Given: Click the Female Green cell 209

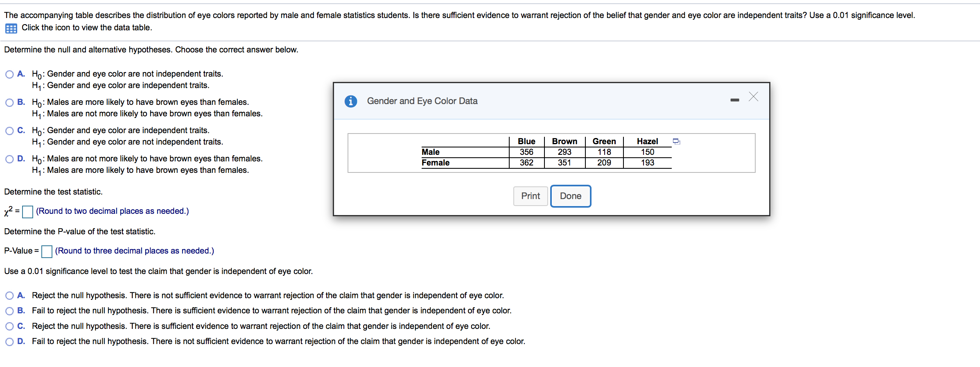Looking at the screenshot, I should point(604,163).
